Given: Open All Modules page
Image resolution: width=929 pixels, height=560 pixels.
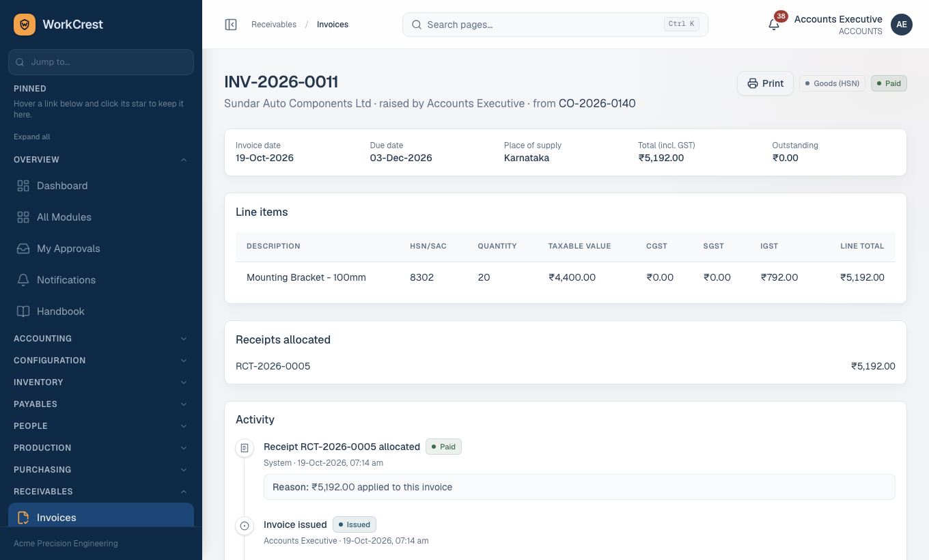Looking at the screenshot, I should pos(101,217).
